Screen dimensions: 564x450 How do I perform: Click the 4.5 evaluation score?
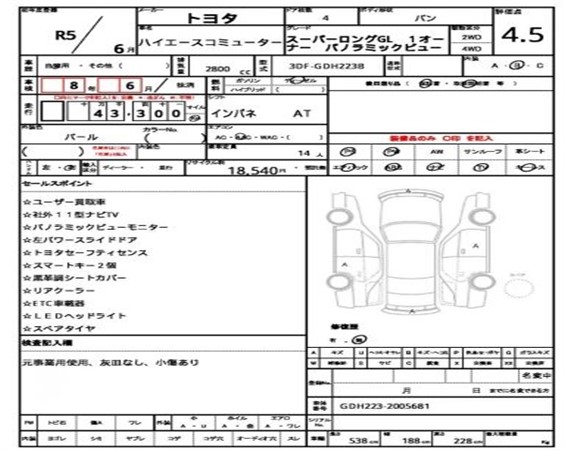pyautogui.click(x=523, y=35)
